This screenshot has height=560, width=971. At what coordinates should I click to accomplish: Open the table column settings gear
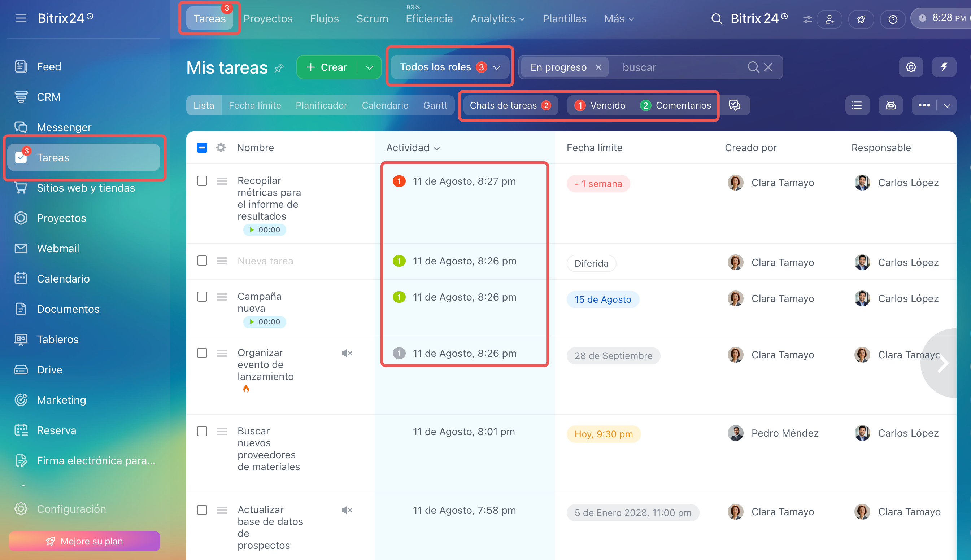pyautogui.click(x=221, y=148)
